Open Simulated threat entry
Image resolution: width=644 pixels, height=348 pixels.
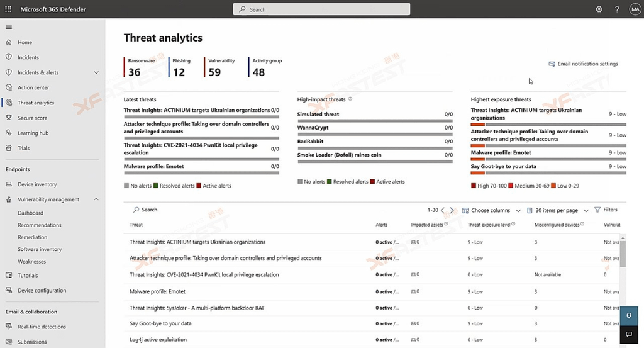[x=318, y=114]
